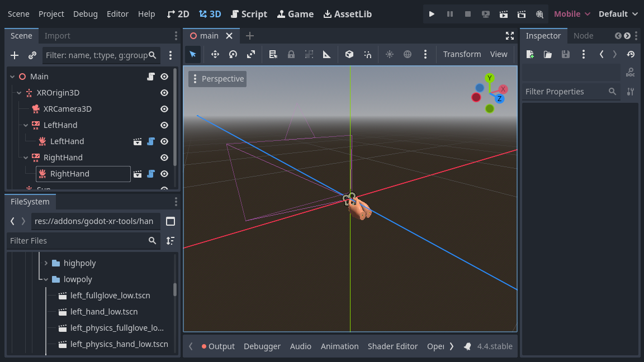Viewport: 644px width, 362px height.
Task: Run the current scene
Action: pos(504,14)
